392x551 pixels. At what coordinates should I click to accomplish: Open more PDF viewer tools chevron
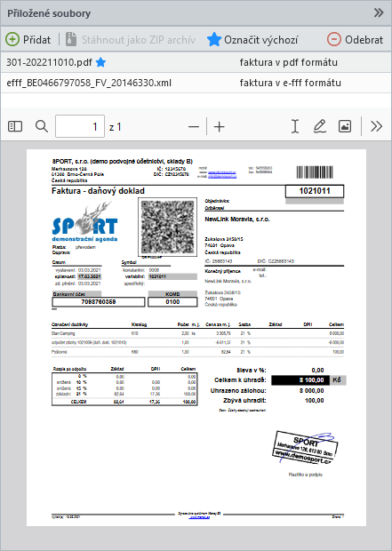click(376, 126)
